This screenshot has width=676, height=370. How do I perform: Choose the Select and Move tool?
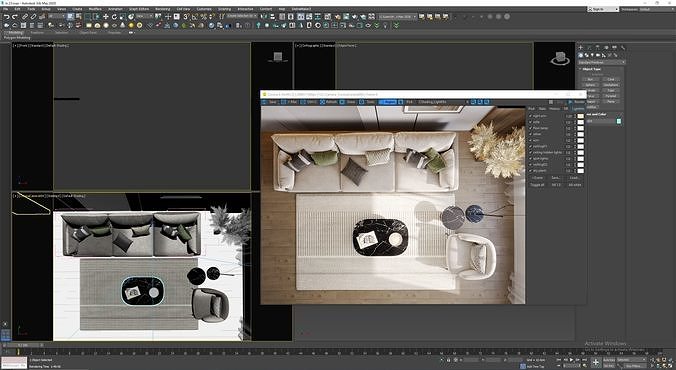pos(106,16)
